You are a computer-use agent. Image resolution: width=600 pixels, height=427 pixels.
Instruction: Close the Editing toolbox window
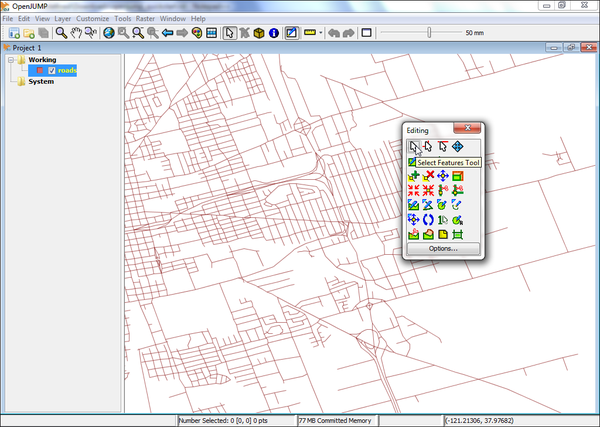tap(466, 129)
